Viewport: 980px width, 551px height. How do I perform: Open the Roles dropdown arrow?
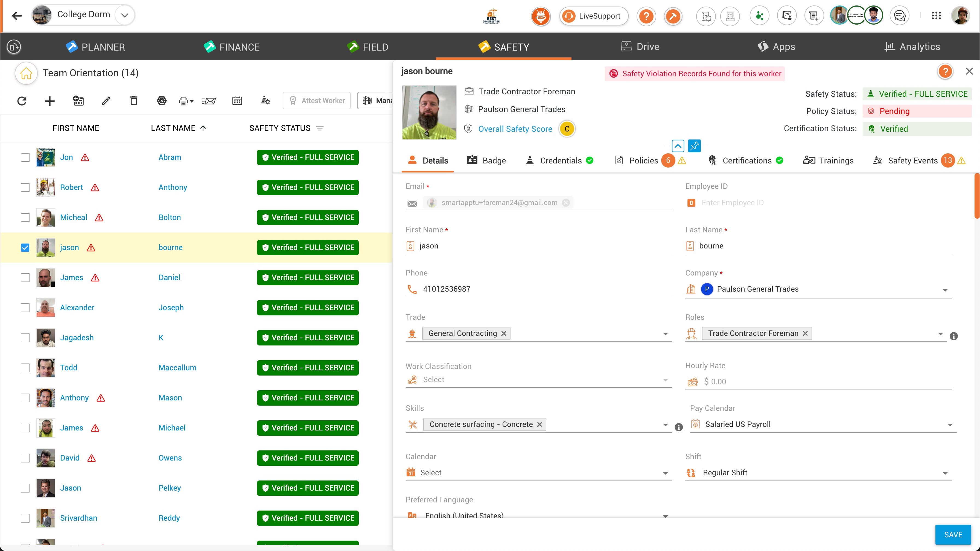click(x=940, y=334)
